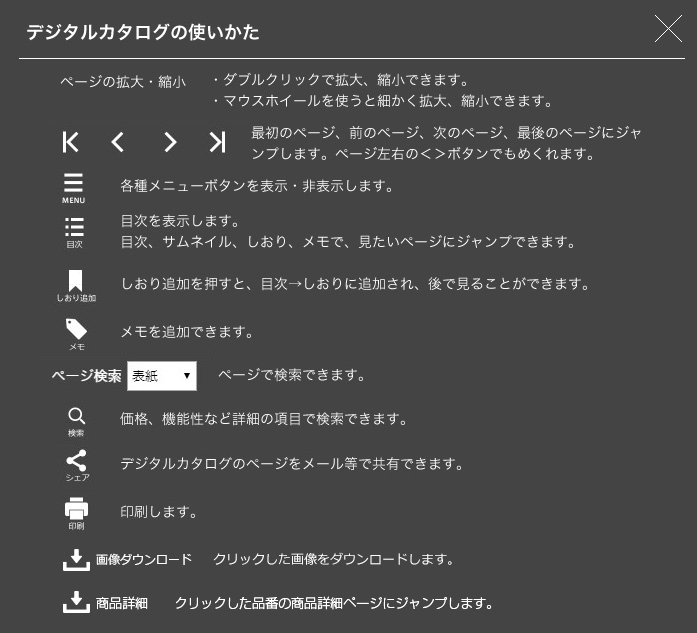Click the download icon beside 画像ダウンロード
The height and width of the screenshot is (633, 697).
[x=76, y=560]
